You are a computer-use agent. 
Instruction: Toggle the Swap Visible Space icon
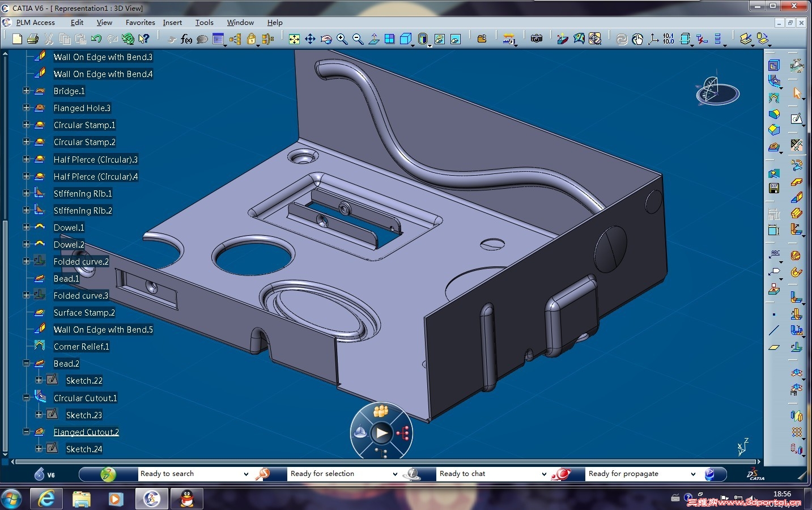(455, 39)
